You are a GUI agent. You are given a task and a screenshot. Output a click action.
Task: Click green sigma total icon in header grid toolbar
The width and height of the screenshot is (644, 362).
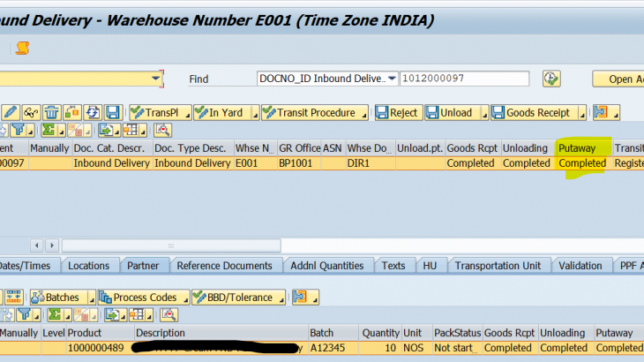coord(49,131)
